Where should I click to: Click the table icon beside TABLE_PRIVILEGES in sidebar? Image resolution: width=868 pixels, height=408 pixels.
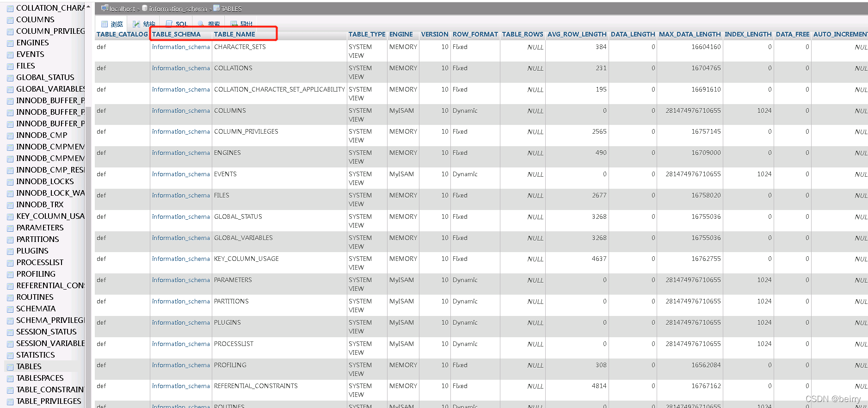(x=10, y=402)
